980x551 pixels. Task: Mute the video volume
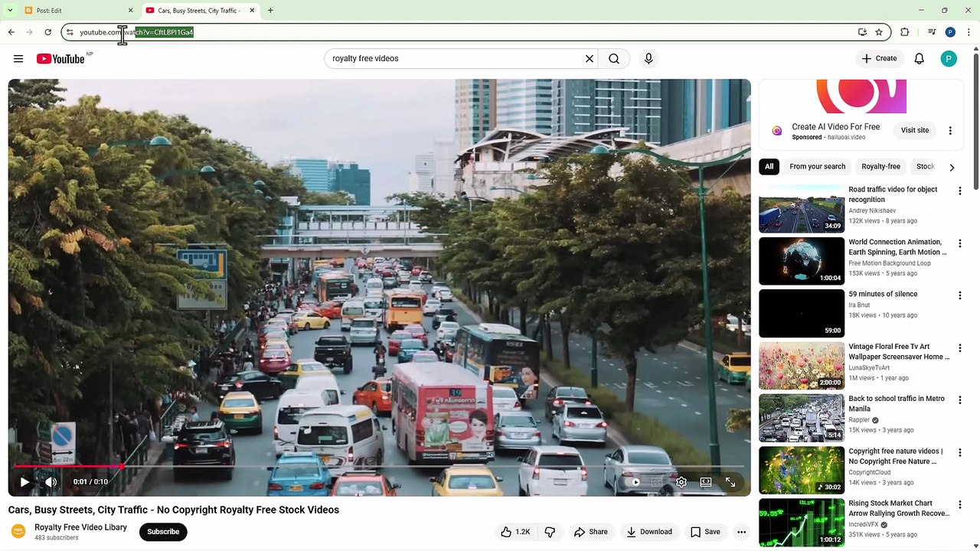coord(51,482)
